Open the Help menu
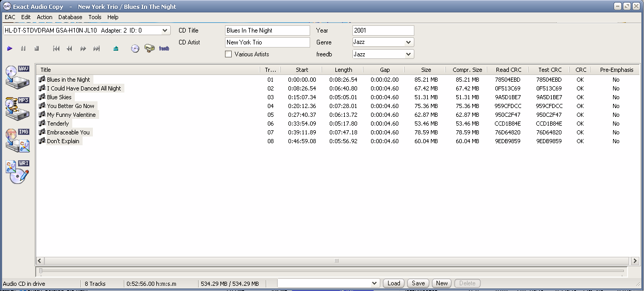The height and width of the screenshot is (291, 644). (x=112, y=17)
